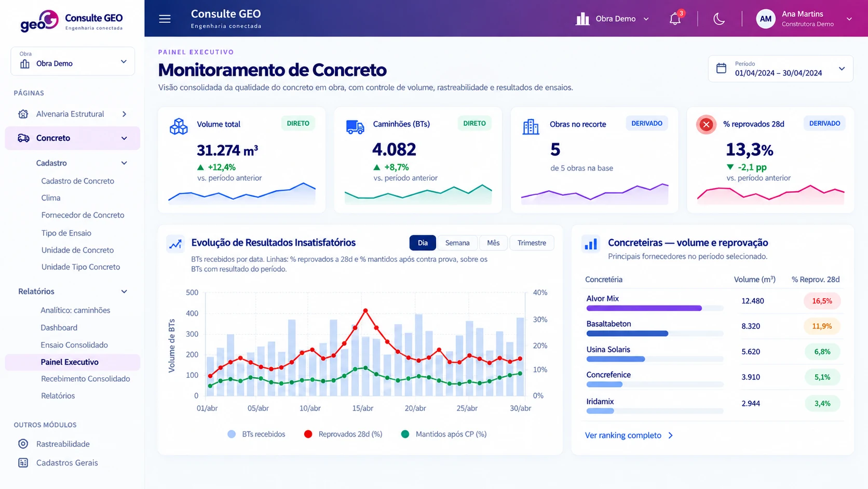The width and height of the screenshot is (868, 489).
Task: Click the Concreto truck icon in the sidebar
Action: [23, 138]
